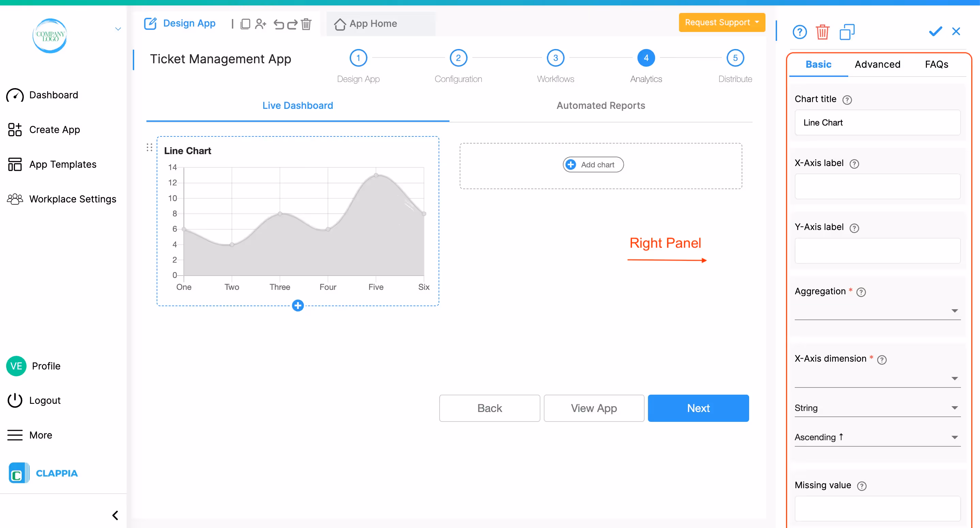Click the blue checkmark to save chart
Image resolution: width=980 pixels, height=528 pixels.
click(x=935, y=31)
